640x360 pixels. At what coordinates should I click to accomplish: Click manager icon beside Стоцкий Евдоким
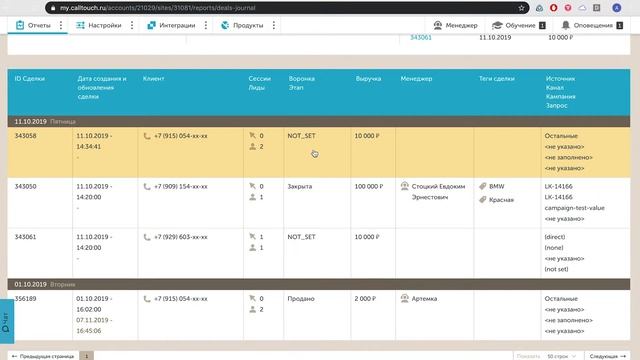(x=404, y=186)
